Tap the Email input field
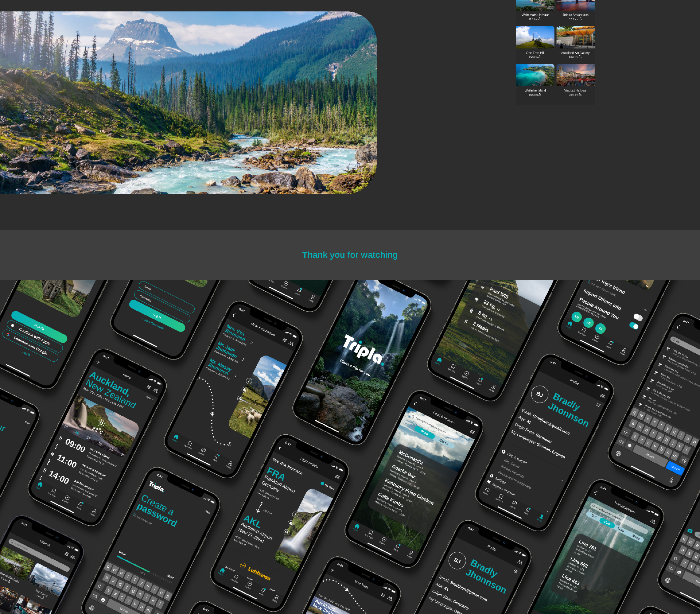The height and width of the screenshot is (614, 700). coord(166,297)
